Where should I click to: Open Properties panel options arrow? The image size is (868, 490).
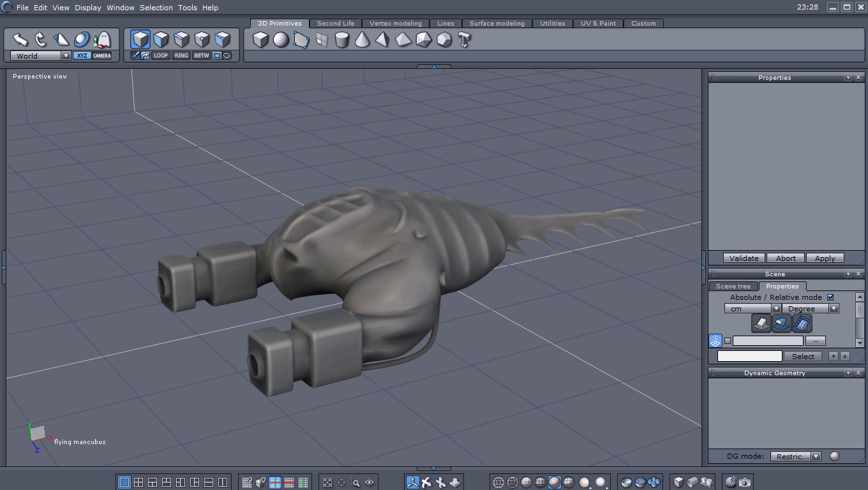click(x=848, y=77)
